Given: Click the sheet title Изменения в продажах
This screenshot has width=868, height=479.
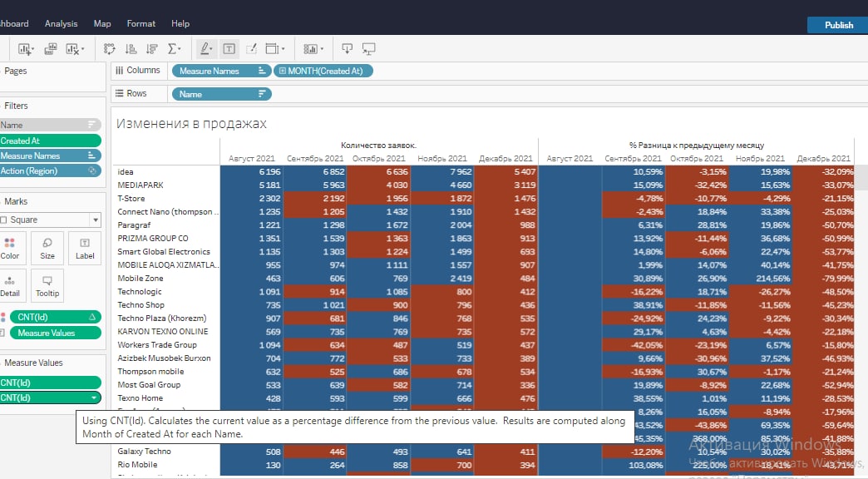Looking at the screenshot, I should coord(191,123).
